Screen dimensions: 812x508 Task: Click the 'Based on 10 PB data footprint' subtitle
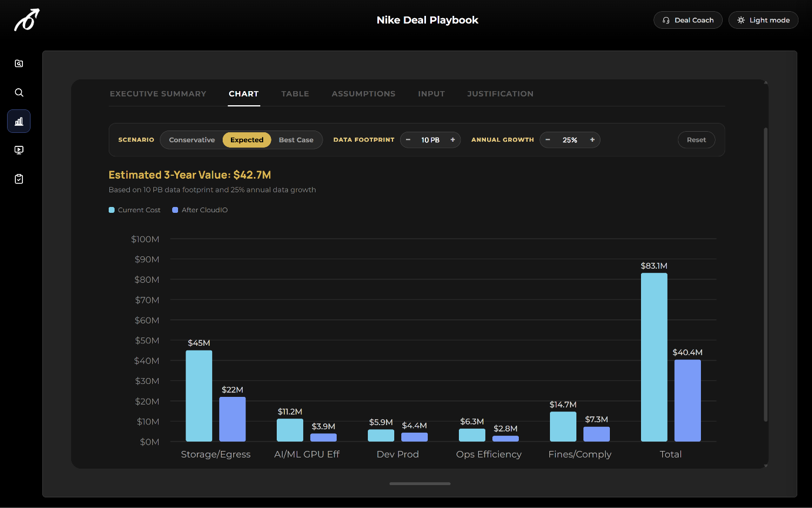pyautogui.click(x=212, y=190)
